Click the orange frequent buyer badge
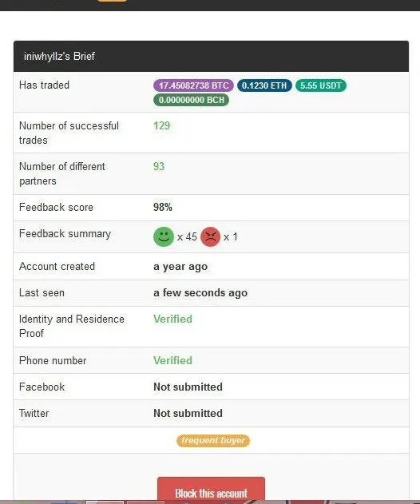 coord(213,440)
